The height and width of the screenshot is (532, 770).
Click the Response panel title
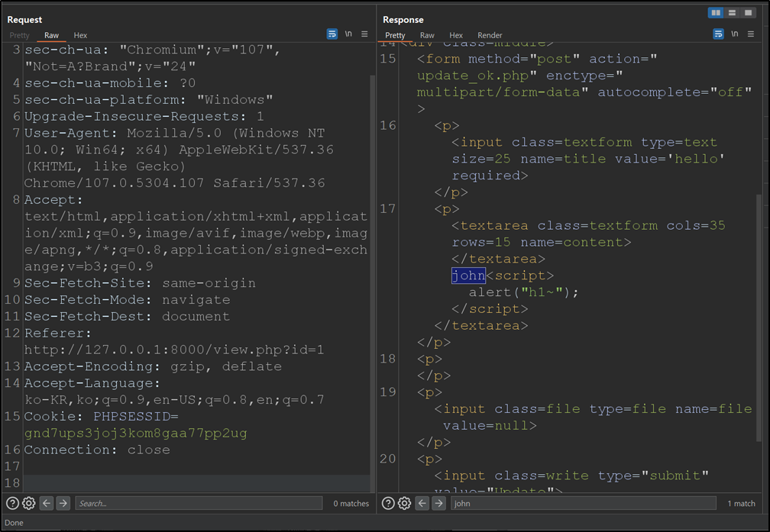point(403,20)
